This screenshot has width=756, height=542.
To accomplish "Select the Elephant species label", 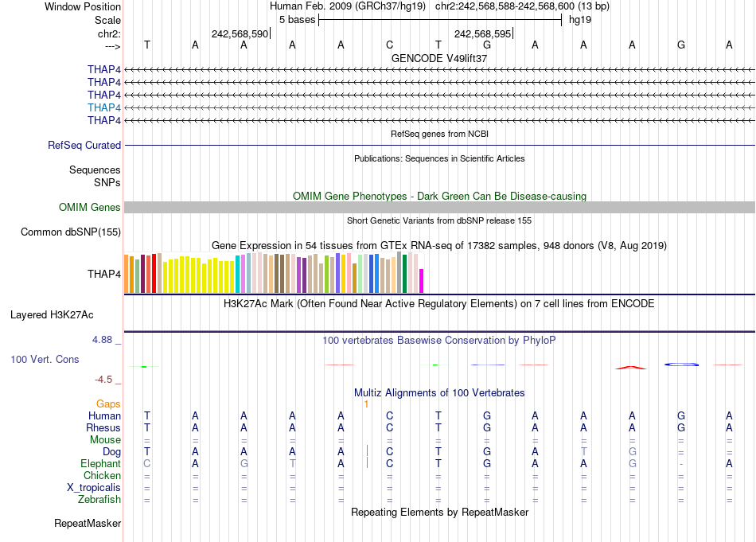I will 101,463.
